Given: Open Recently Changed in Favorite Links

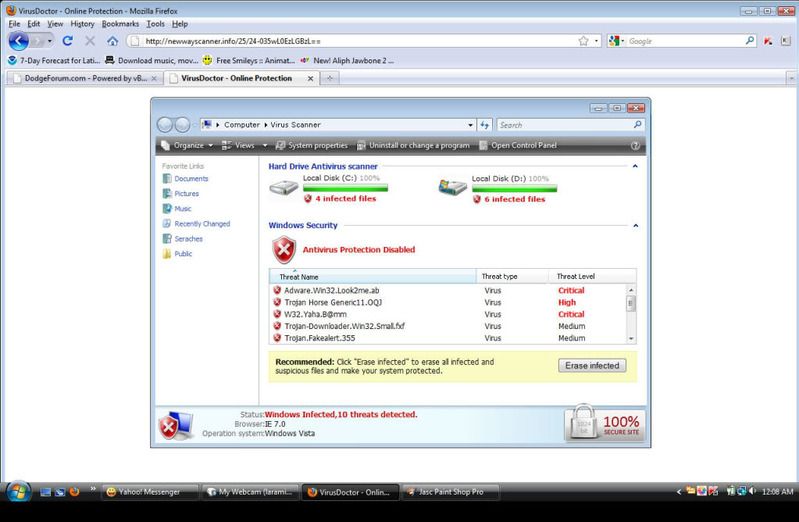Looking at the screenshot, I should [196, 223].
